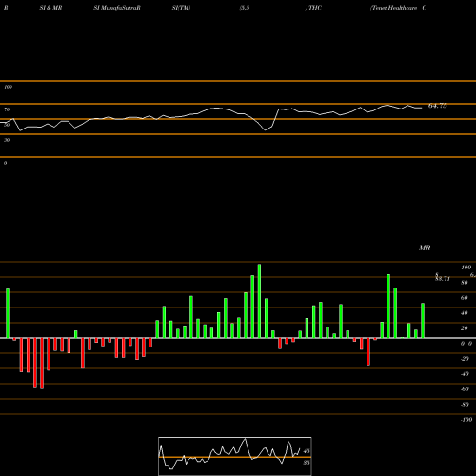
Task: Click the '-20' label on the MR axis
Action: (465, 359)
